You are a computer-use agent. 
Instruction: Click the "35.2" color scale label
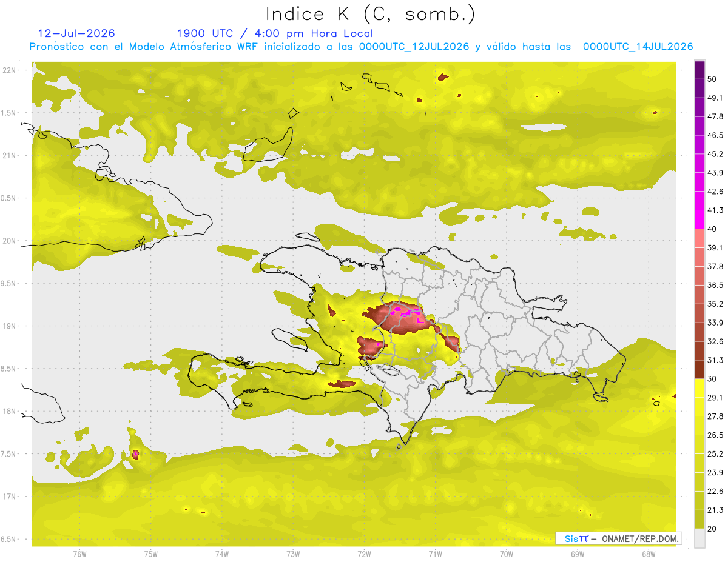click(x=715, y=304)
